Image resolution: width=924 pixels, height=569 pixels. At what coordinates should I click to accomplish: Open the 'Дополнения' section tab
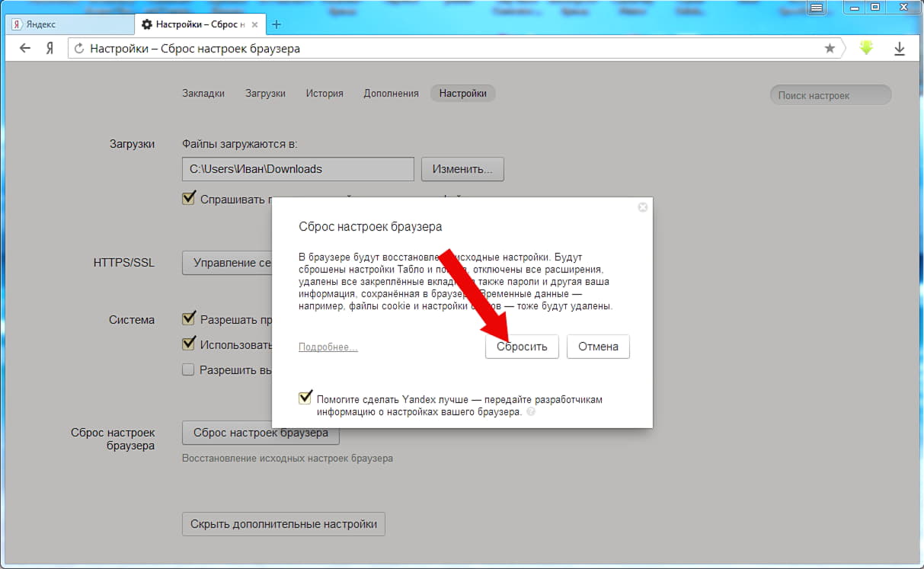pos(391,94)
